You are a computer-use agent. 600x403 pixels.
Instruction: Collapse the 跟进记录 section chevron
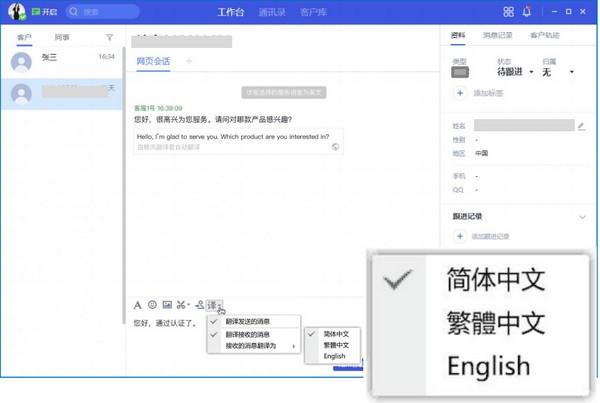(x=582, y=216)
